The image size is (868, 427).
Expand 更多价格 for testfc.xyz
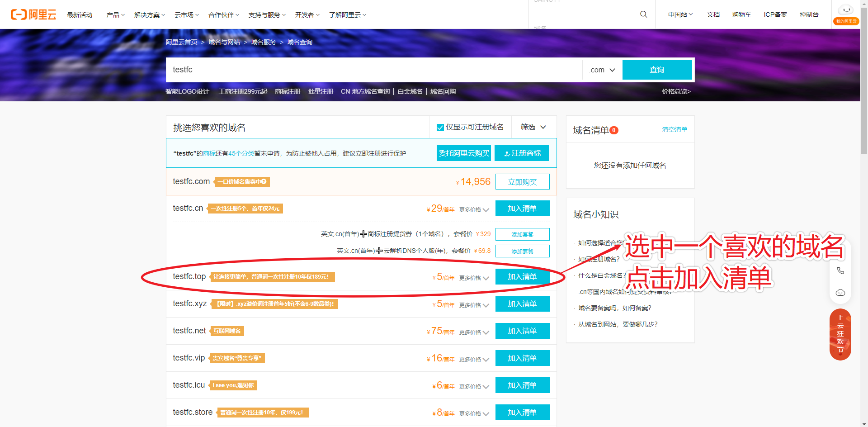tap(474, 305)
